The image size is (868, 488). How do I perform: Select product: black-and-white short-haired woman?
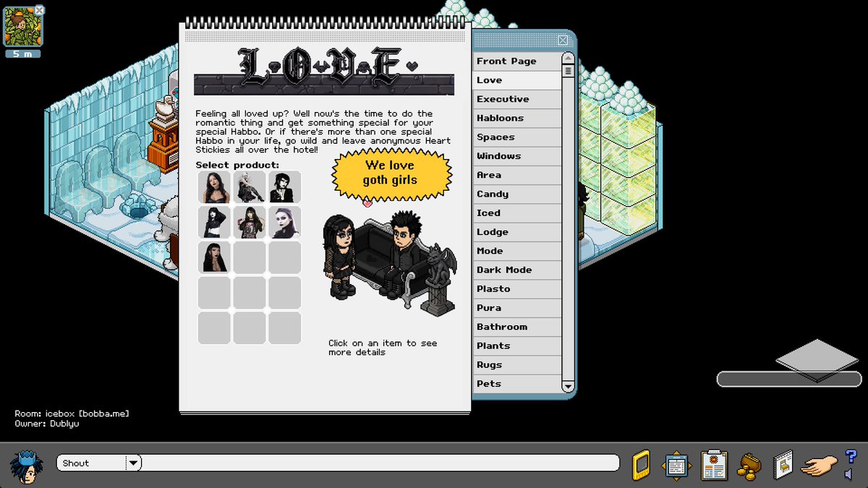click(285, 187)
